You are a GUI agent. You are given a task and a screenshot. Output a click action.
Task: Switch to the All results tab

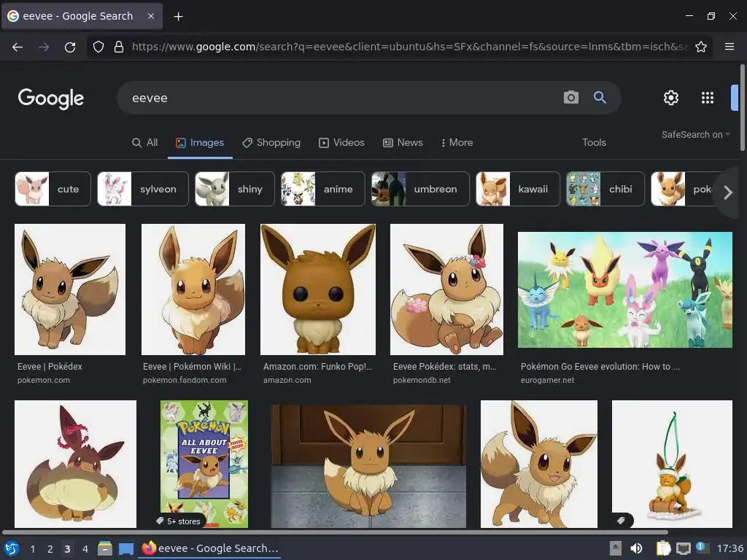pos(145,142)
